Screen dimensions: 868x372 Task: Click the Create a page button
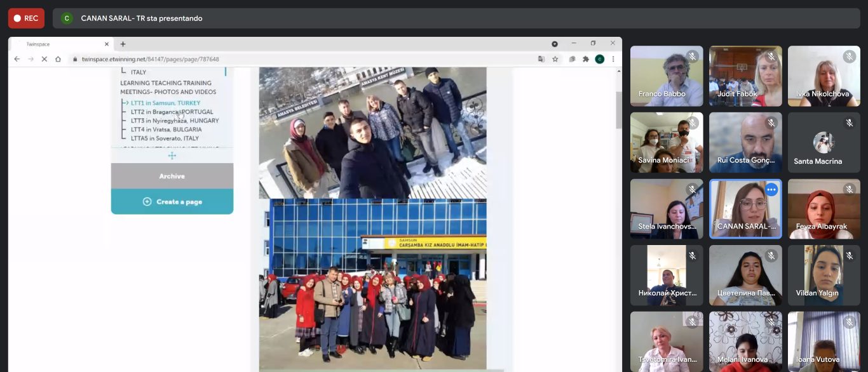click(x=172, y=201)
